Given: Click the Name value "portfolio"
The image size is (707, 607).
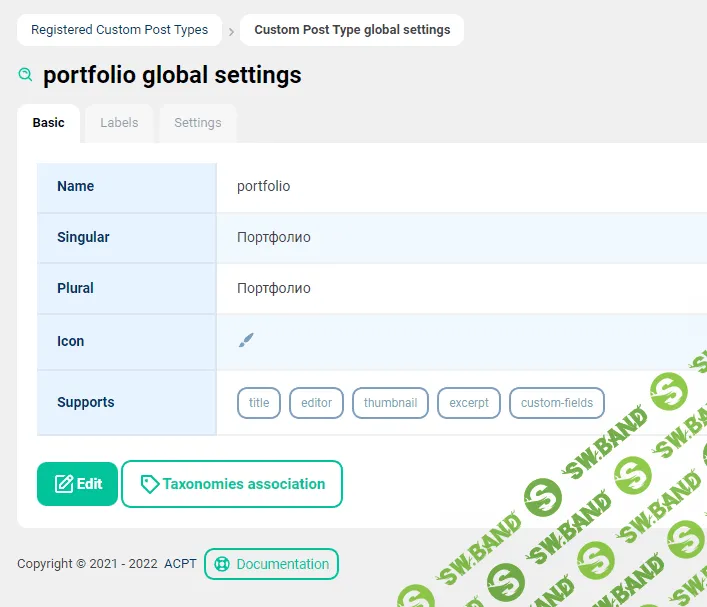Looking at the screenshot, I should [x=263, y=186].
